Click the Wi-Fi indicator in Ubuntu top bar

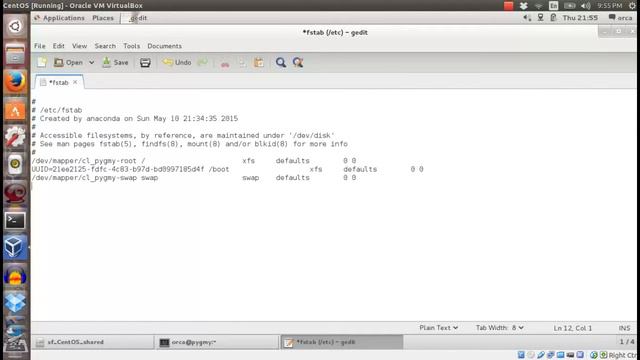point(538,5)
